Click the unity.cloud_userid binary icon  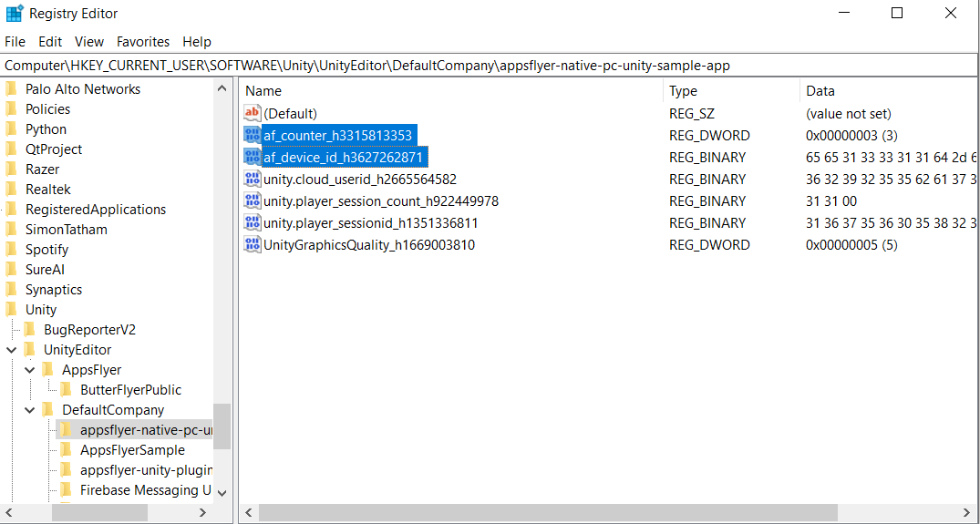252,179
